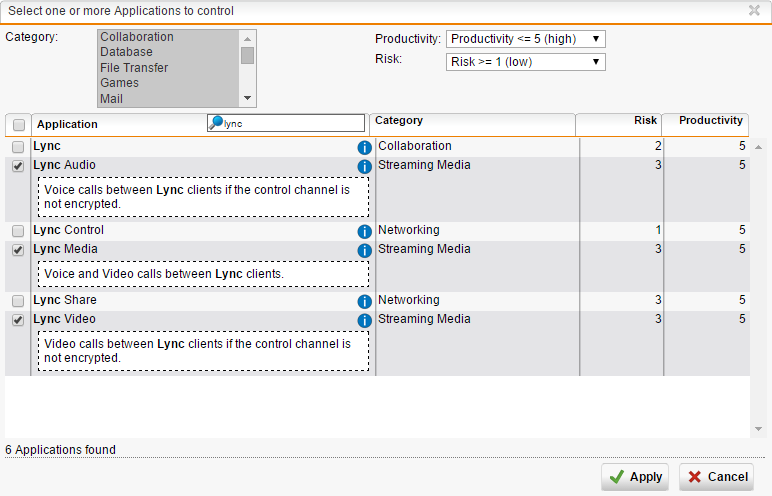Viewport: 772px width, 496px height.
Task: Sort by Application column header
Action: (67, 124)
